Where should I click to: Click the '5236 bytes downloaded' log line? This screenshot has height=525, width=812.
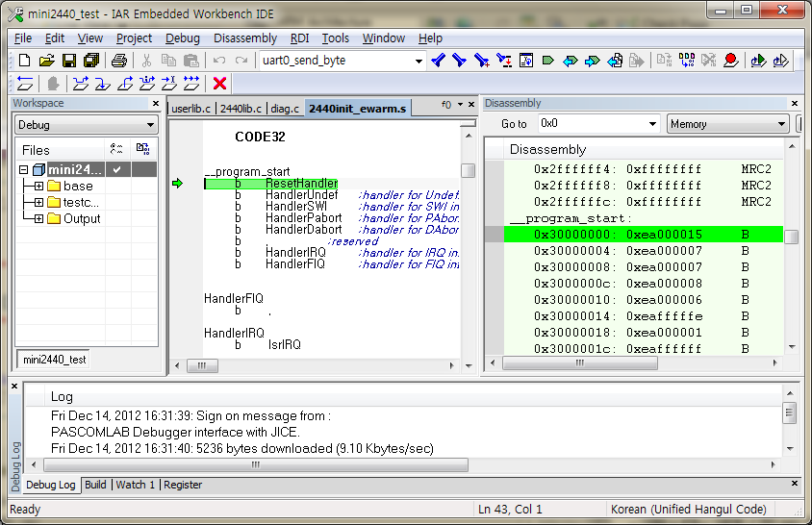coord(242,449)
